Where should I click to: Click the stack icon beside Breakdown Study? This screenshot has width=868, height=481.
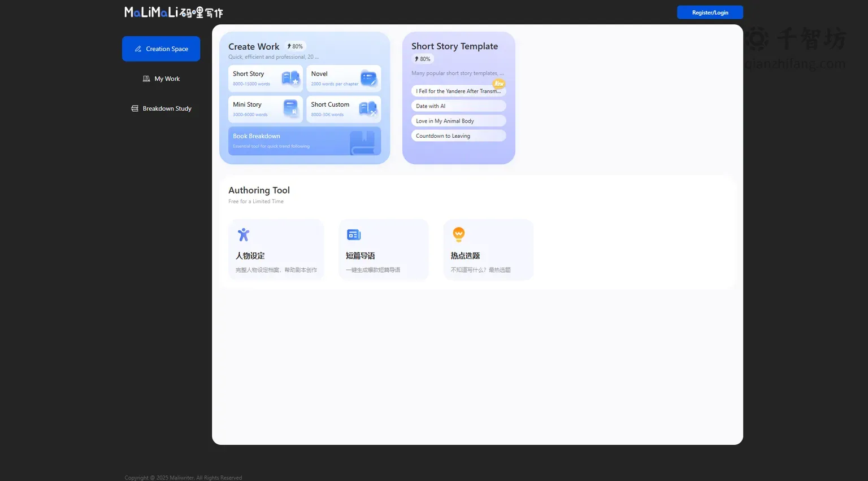134,108
